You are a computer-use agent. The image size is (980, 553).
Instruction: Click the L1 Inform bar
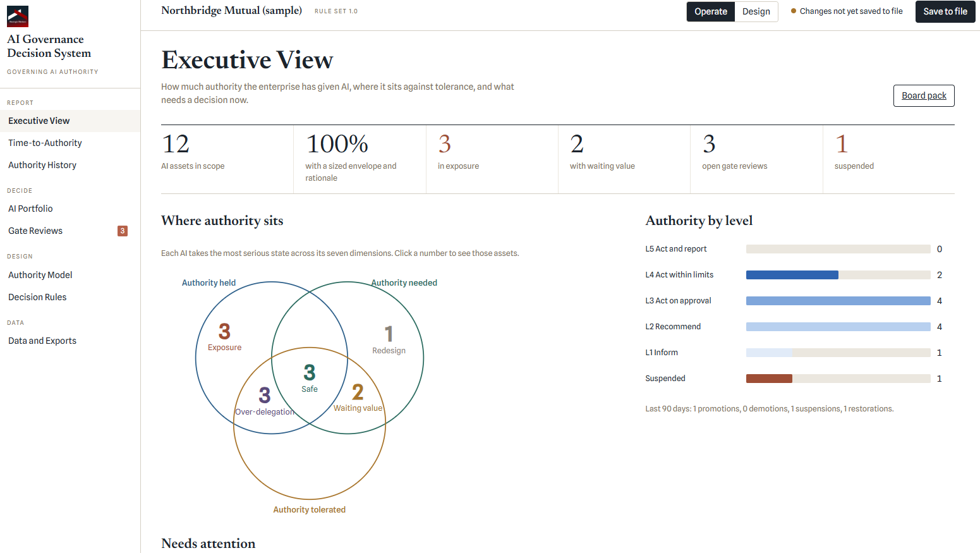(x=838, y=353)
